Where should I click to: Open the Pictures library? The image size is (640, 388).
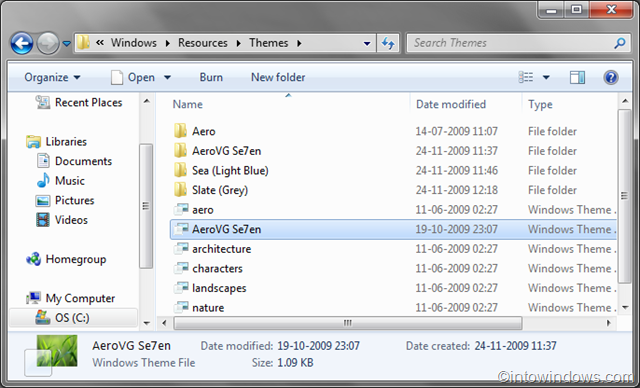click(x=65, y=200)
